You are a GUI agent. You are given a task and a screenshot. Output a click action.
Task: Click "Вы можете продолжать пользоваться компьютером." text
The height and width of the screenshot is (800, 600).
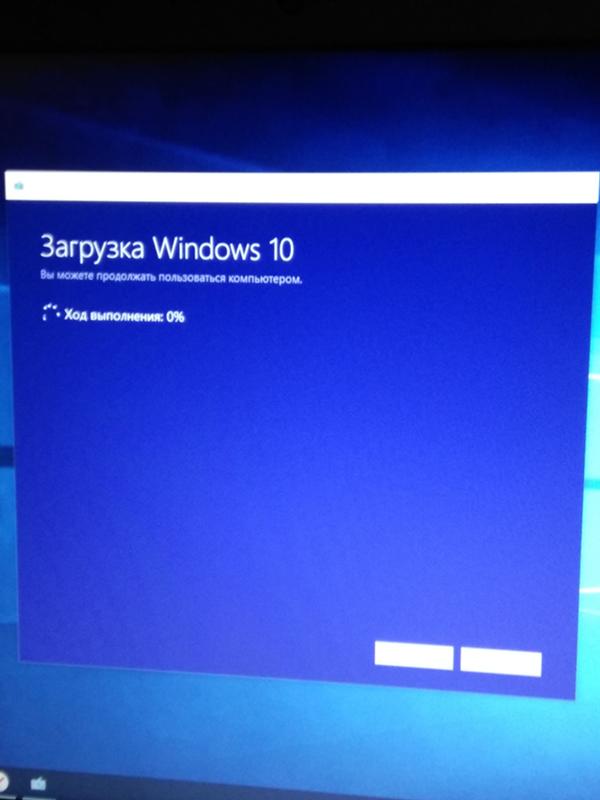tap(171, 277)
